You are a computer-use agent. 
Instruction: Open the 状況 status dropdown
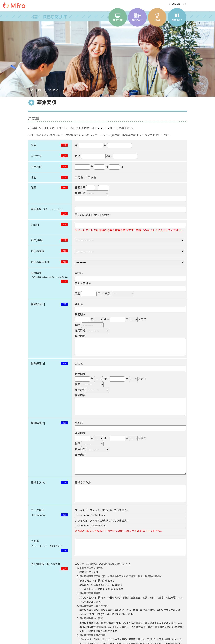tap(123, 294)
